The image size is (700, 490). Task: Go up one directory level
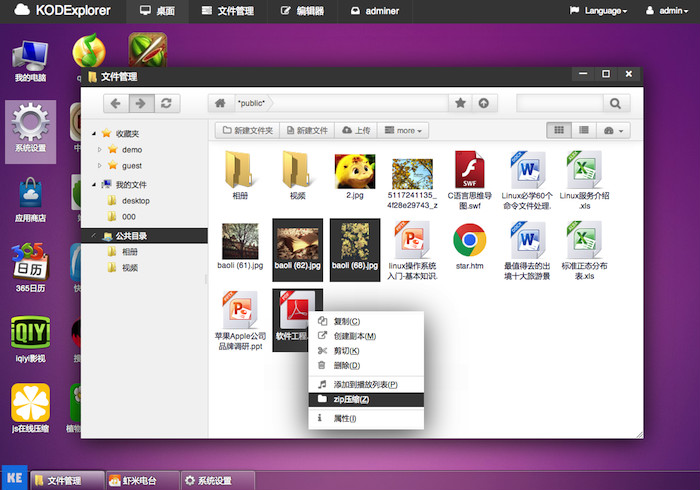[x=484, y=103]
